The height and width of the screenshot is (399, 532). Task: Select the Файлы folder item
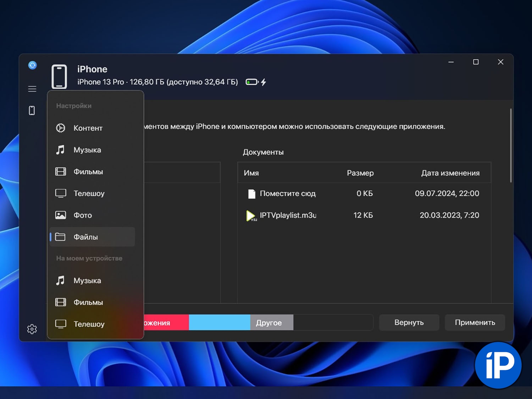(85, 237)
